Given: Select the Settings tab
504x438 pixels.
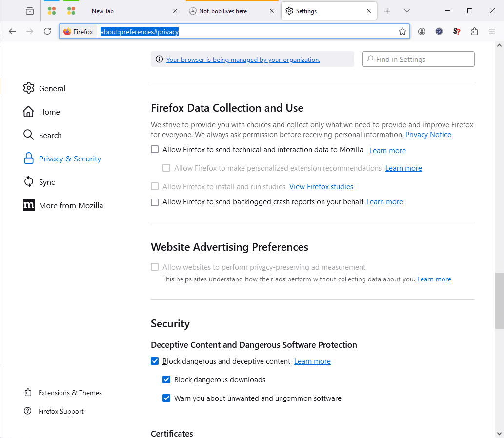Looking at the screenshot, I should coord(329,11).
